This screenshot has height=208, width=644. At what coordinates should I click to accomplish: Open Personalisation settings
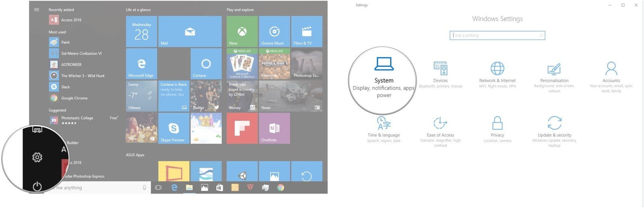(x=554, y=77)
